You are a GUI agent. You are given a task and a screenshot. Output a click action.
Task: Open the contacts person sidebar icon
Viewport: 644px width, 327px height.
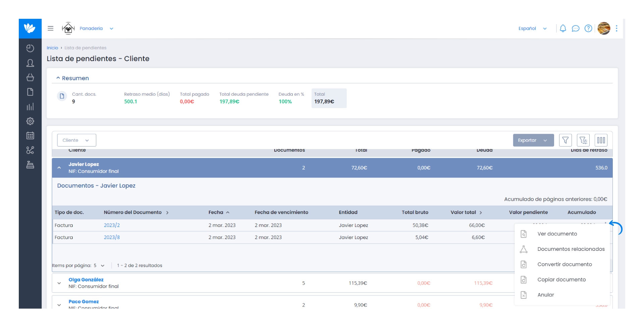30,63
